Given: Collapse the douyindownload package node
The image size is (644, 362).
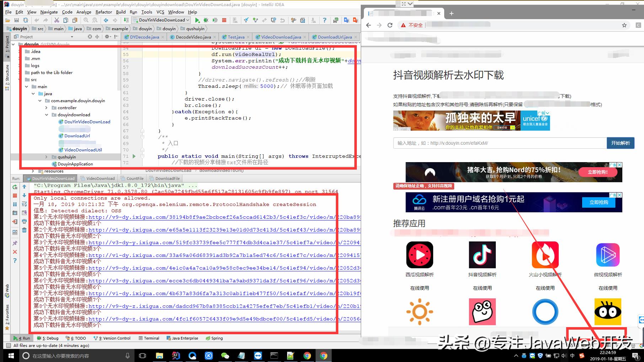Looking at the screenshot, I should click(47, 115).
